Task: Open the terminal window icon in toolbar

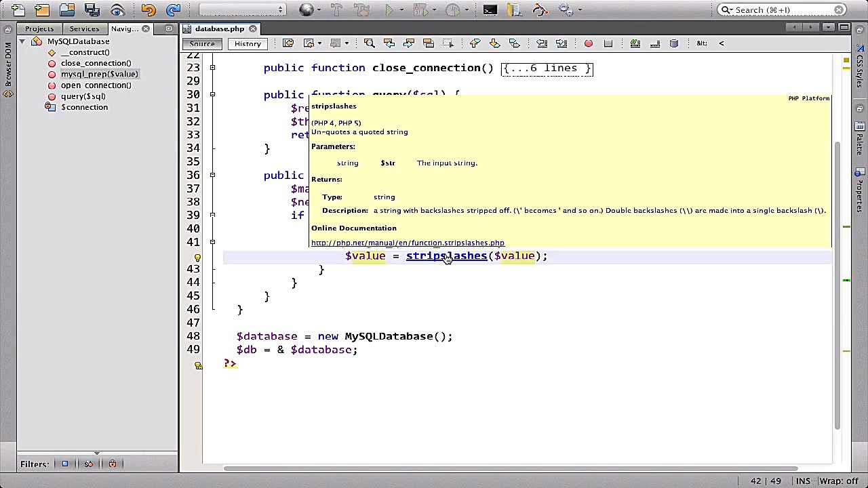Action: (490, 10)
